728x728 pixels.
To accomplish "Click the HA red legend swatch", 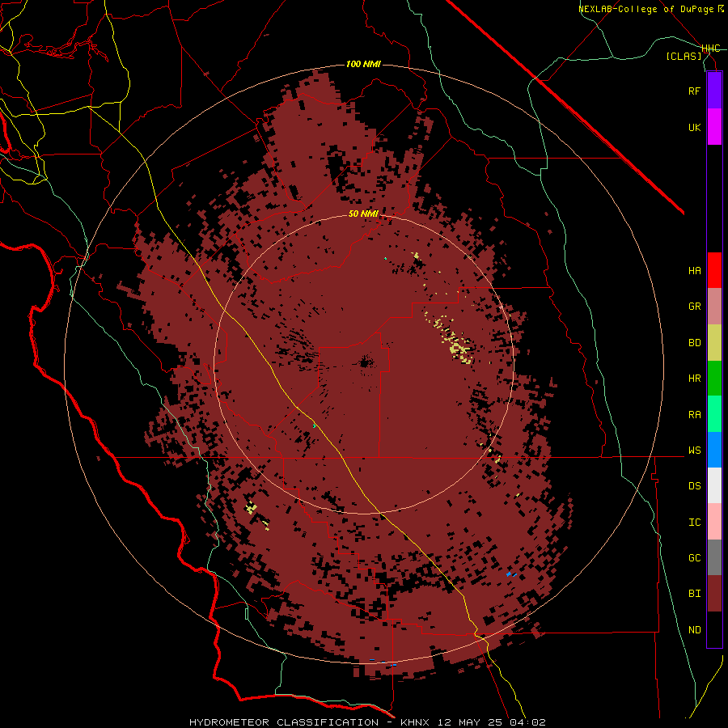I will click(714, 270).
